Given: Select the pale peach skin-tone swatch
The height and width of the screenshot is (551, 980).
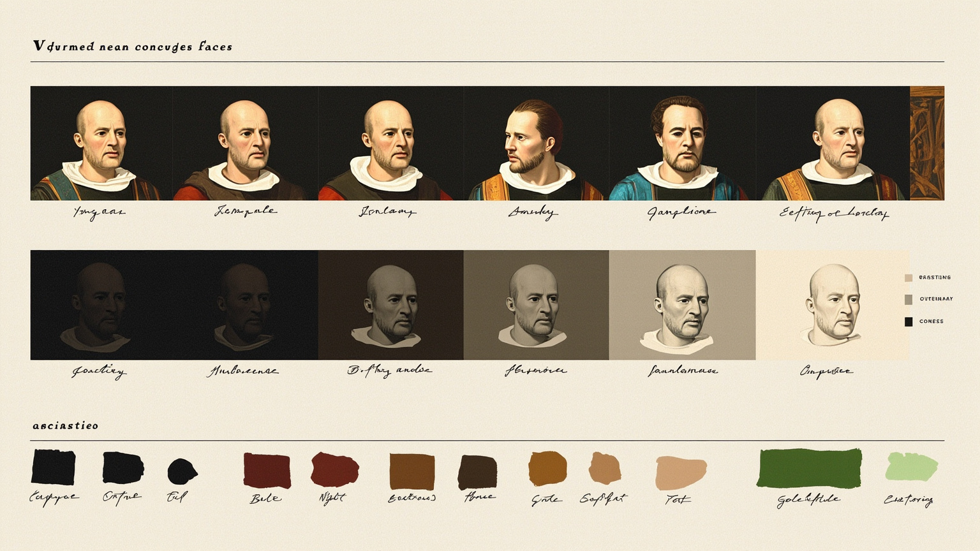Looking at the screenshot, I should [681, 473].
